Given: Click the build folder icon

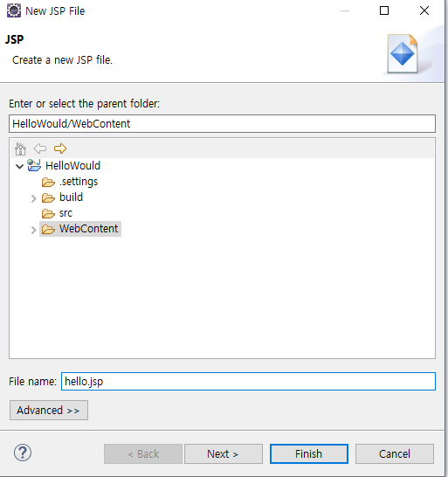Looking at the screenshot, I should coord(48,197).
